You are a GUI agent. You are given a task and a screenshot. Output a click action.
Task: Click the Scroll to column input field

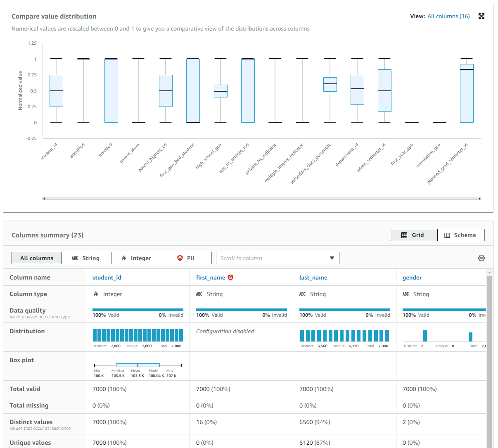coord(278,258)
